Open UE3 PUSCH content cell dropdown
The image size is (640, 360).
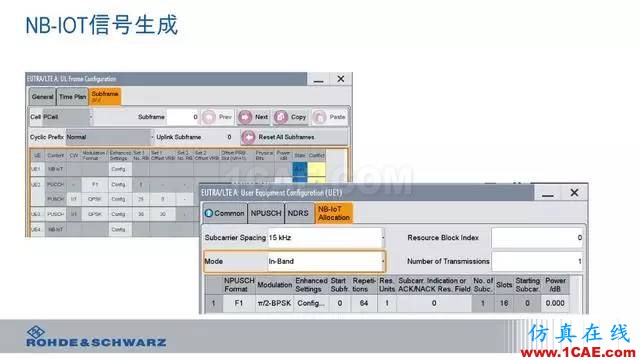[x=56, y=214]
